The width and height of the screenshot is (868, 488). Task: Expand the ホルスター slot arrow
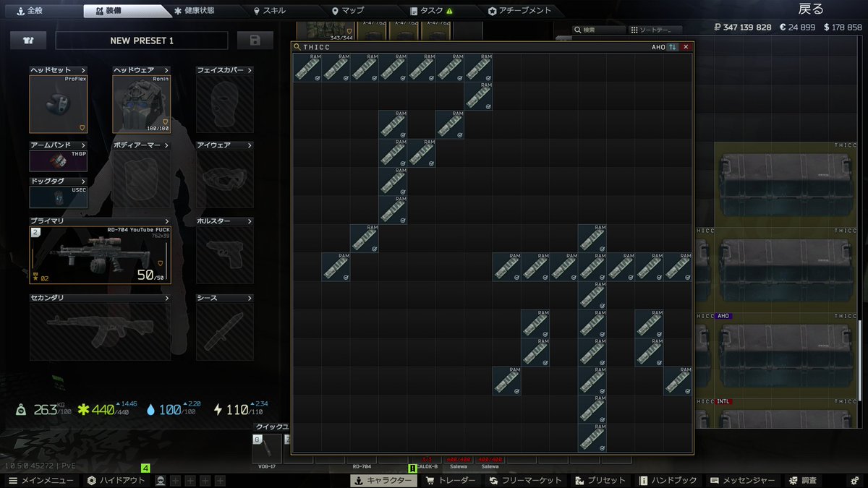250,221
